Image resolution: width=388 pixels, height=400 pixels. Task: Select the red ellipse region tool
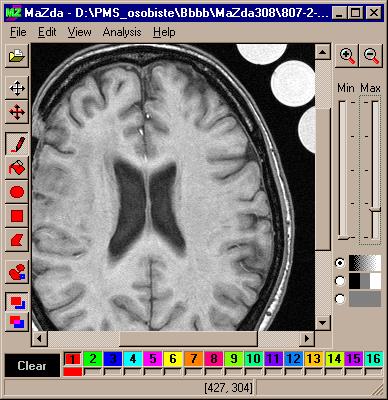click(17, 192)
